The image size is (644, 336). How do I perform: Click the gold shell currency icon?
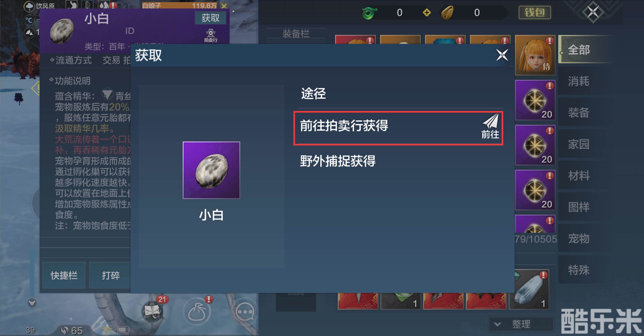[447, 13]
